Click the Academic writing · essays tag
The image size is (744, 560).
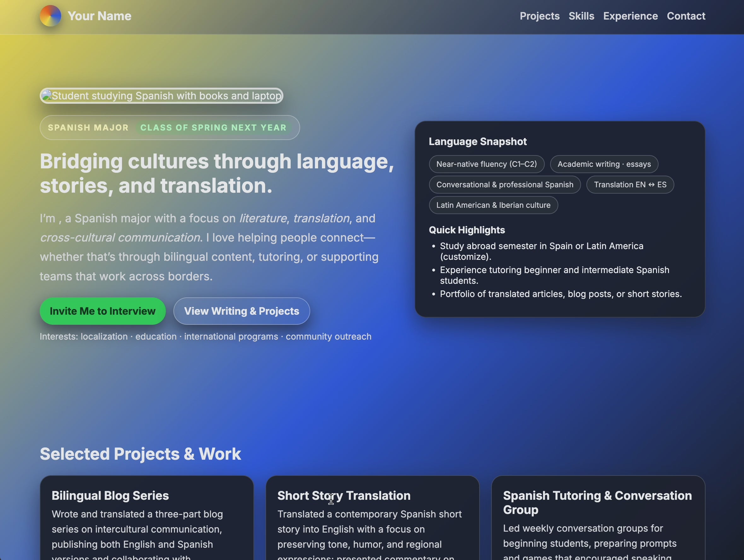[604, 164]
